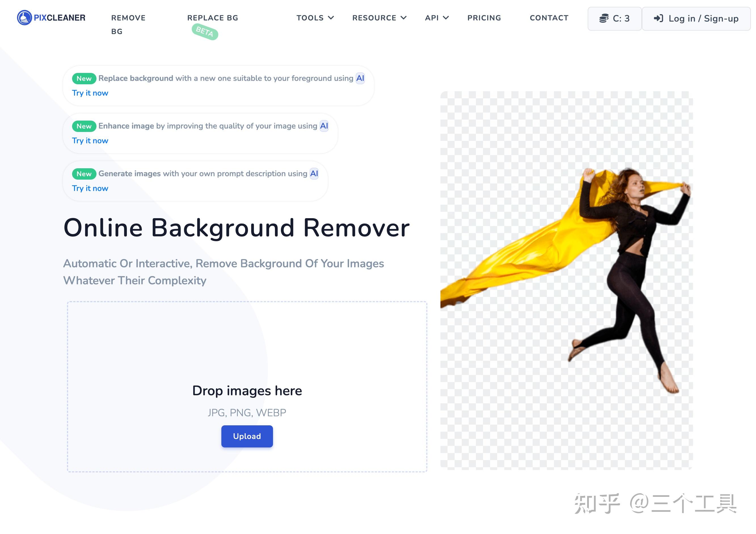The image size is (756, 534).
Task: Open the Resource dropdown menu
Action: tap(379, 18)
